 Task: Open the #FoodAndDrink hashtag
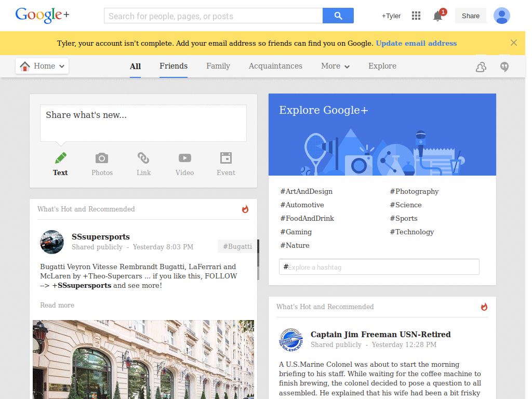coord(307,219)
